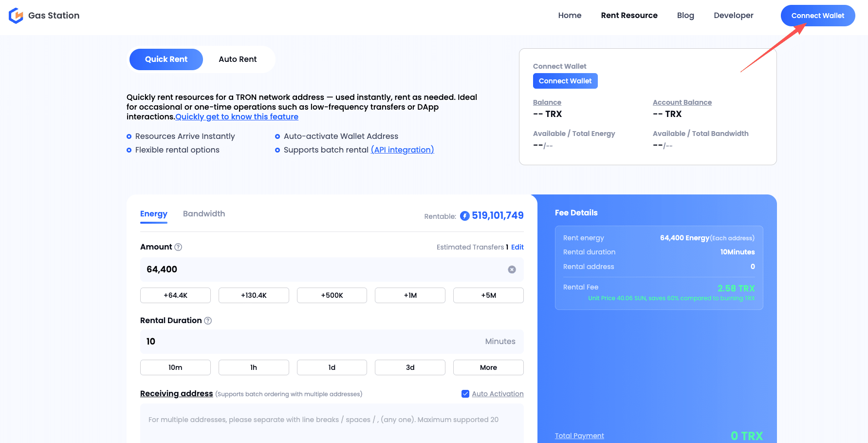Switch to the Auto Rent tab
This screenshot has height=443, width=868.
coord(238,59)
